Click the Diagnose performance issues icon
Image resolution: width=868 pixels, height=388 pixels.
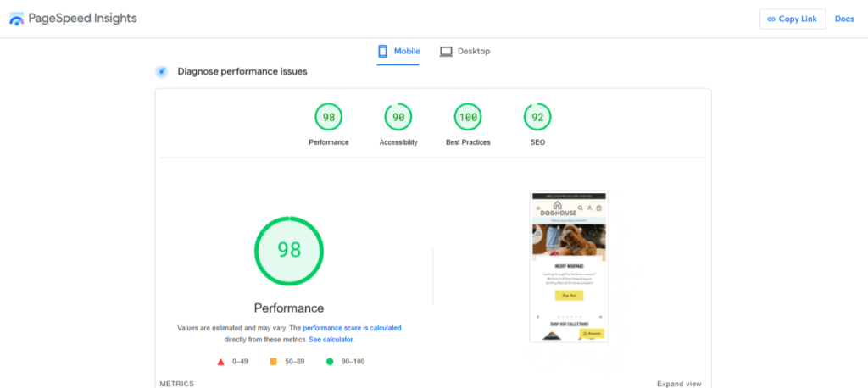point(162,72)
